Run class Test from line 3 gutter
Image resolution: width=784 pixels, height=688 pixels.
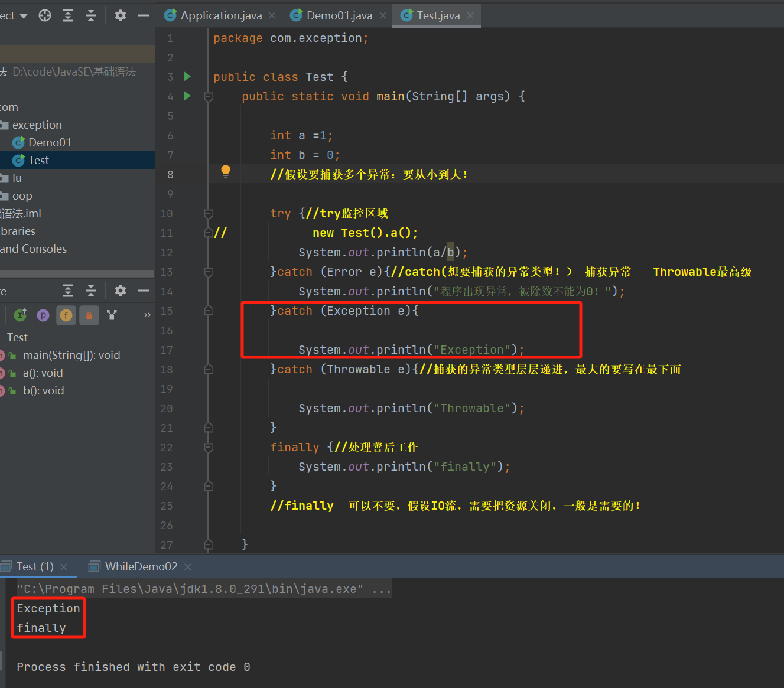point(187,76)
